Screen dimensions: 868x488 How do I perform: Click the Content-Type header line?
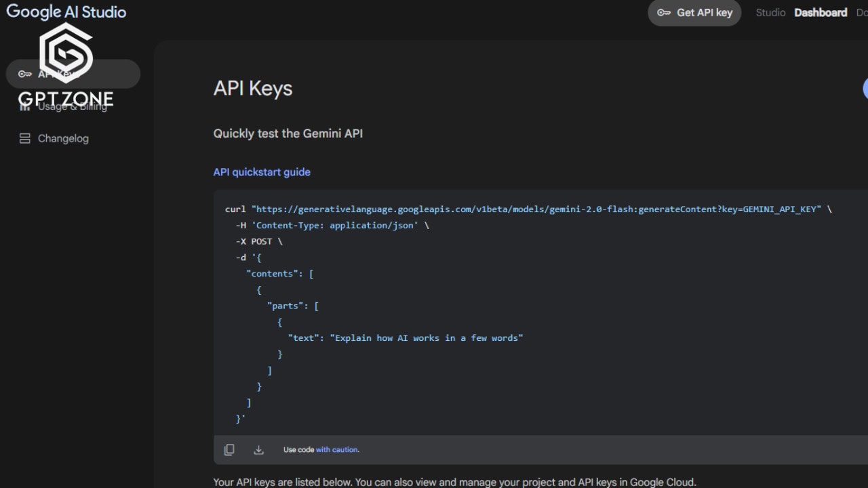click(332, 225)
